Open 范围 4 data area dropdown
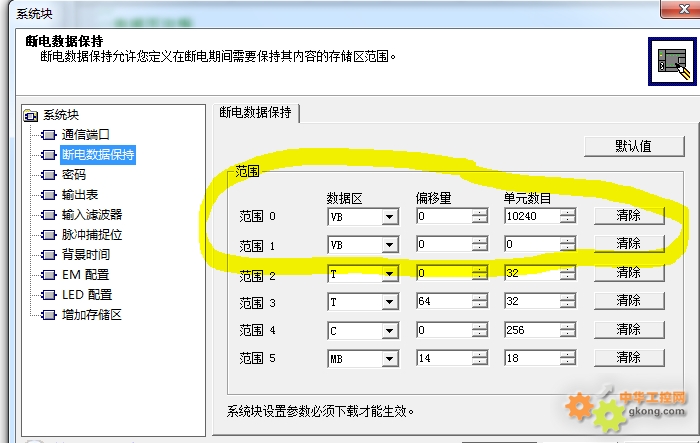Viewport: 700px width, 443px height. (x=390, y=331)
